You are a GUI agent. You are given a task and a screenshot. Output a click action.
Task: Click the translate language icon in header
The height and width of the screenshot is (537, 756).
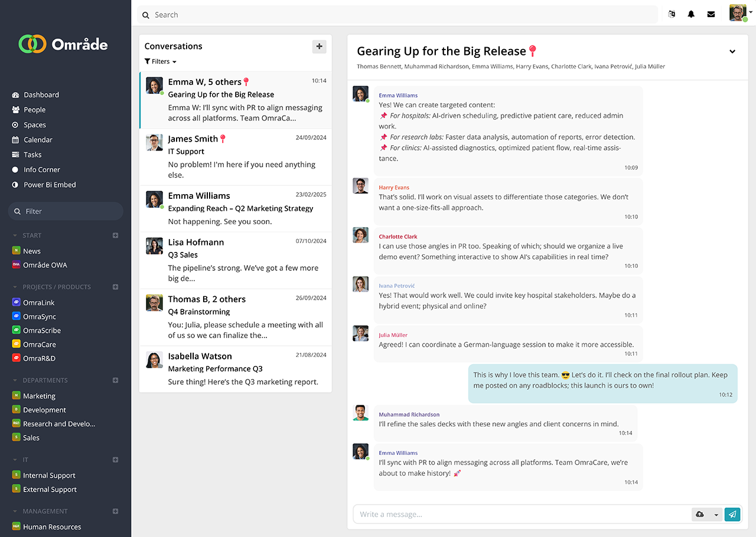[672, 15]
